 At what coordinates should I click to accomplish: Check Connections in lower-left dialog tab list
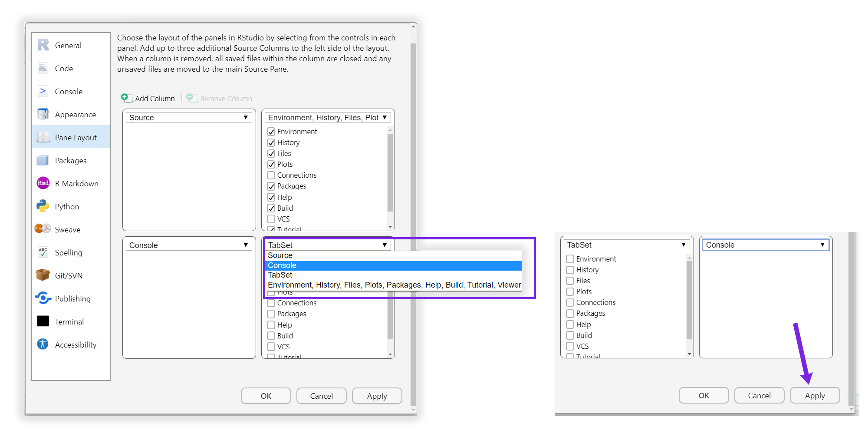pos(271,303)
